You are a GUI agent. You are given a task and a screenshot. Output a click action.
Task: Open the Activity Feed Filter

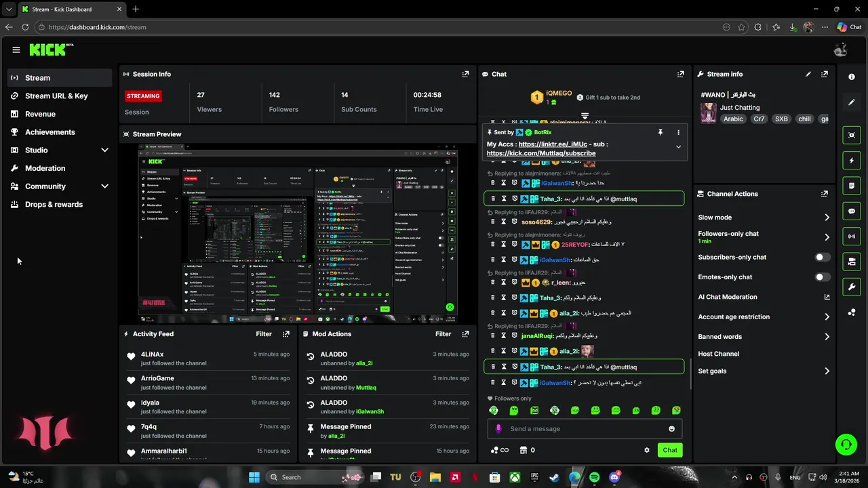coord(264,333)
